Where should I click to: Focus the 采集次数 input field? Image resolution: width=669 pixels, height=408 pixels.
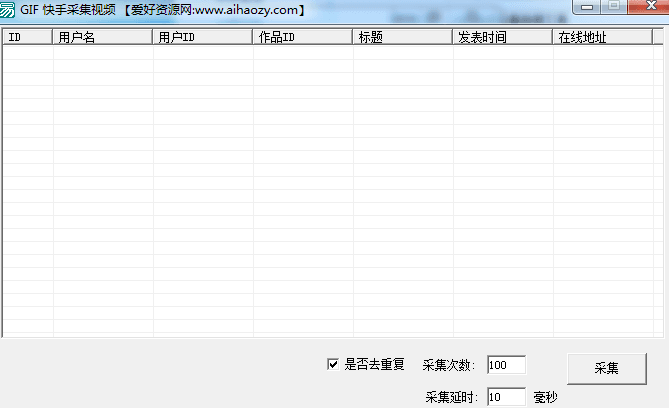click(x=506, y=364)
